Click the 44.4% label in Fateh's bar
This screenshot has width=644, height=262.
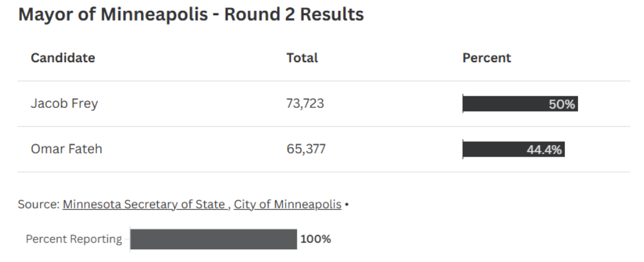click(x=545, y=150)
